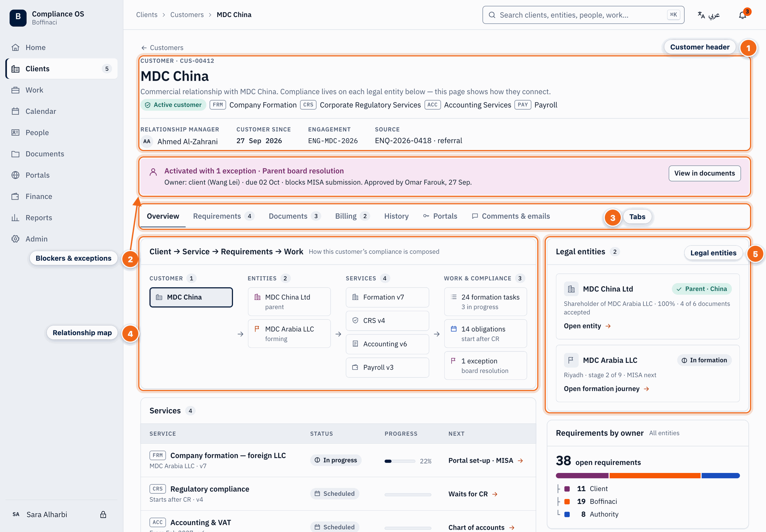Viewport: 766px width, 532px height.
Task: Click the People contact icon in sidebar
Action: [15, 133]
